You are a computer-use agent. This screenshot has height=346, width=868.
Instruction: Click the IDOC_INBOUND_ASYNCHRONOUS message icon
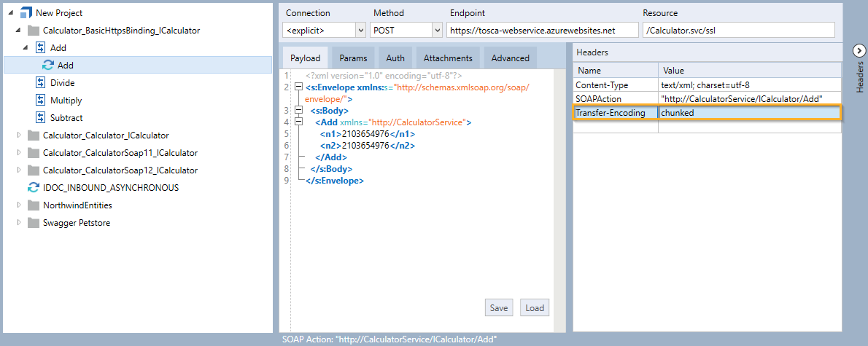point(33,188)
